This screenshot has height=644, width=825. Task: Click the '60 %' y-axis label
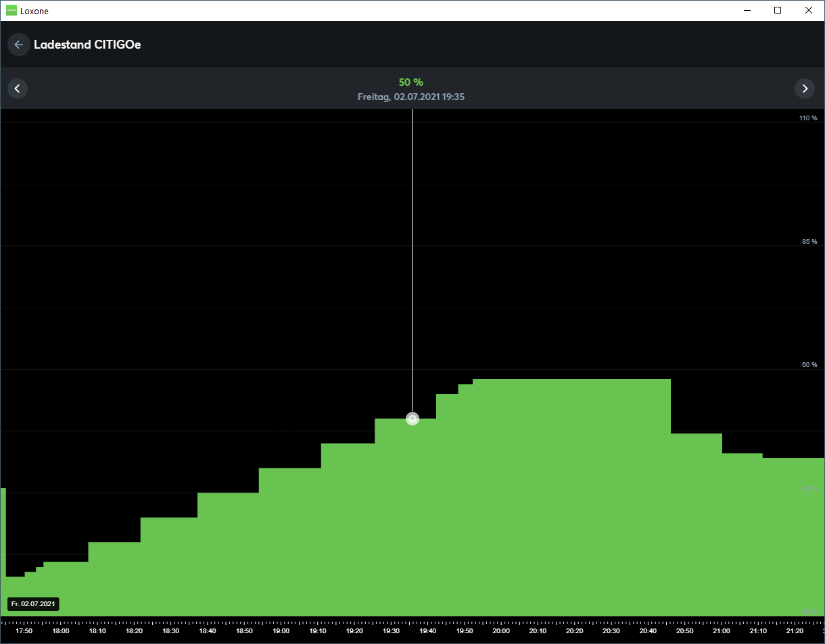pyautogui.click(x=809, y=365)
